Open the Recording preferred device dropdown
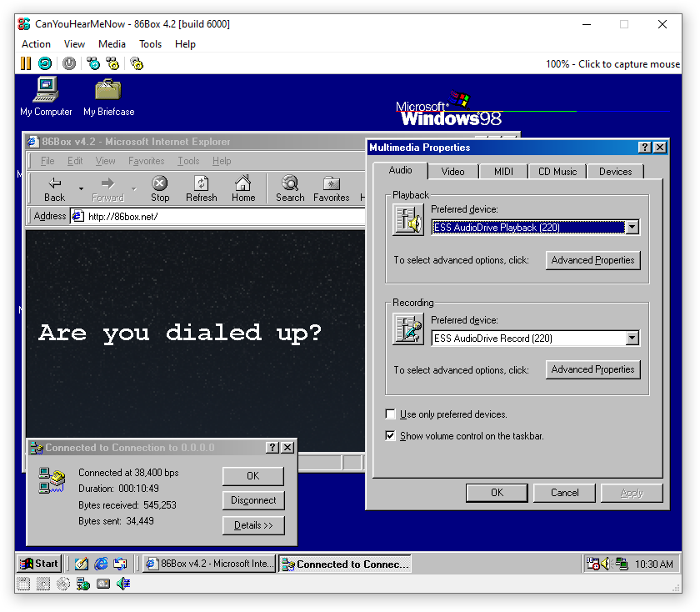This screenshot has width=700, height=612. coord(632,339)
